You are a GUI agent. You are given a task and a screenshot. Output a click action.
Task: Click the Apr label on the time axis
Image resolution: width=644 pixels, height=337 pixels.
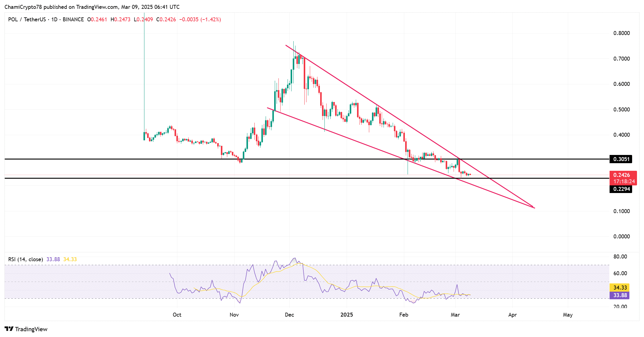pyautogui.click(x=512, y=315)
